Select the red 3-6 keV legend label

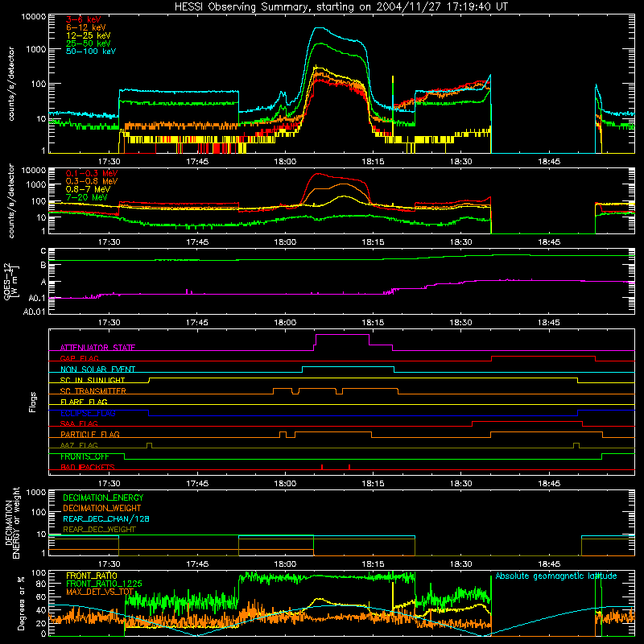click(x=84, y=19)
